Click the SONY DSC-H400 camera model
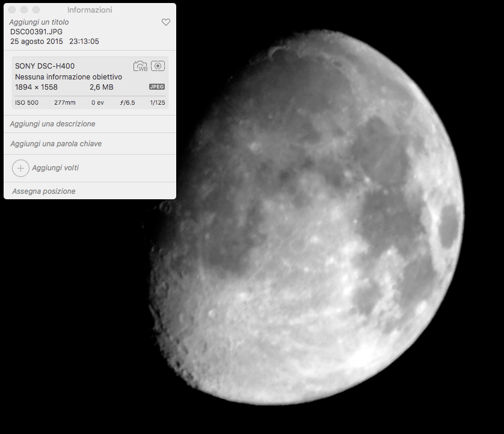This screenshot has height=434, width=504. click(x=45, y=66)
